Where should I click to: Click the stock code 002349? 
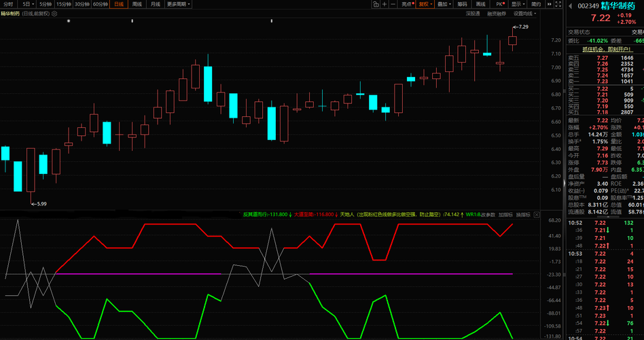coord(588,6)
